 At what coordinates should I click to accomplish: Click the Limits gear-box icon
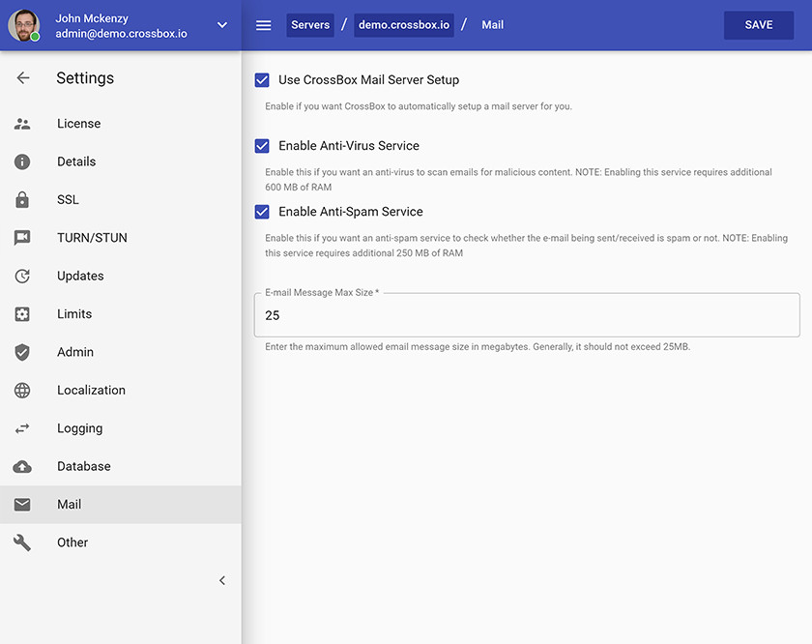click(22, 314)
